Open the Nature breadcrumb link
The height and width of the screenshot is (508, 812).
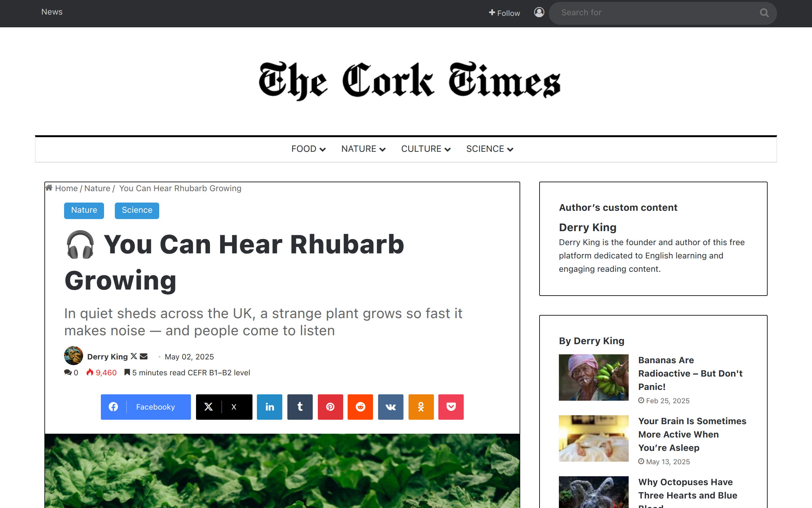click(x=97, y=188)
